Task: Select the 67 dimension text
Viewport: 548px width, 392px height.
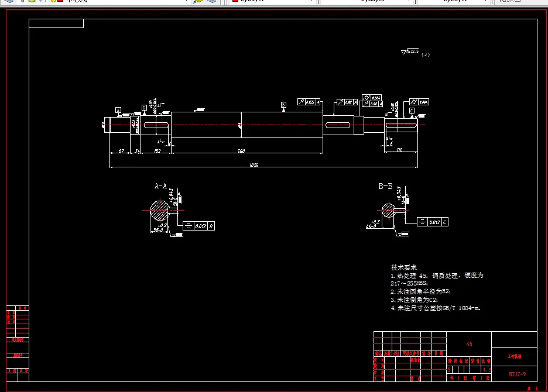Action: click(121, 151)
